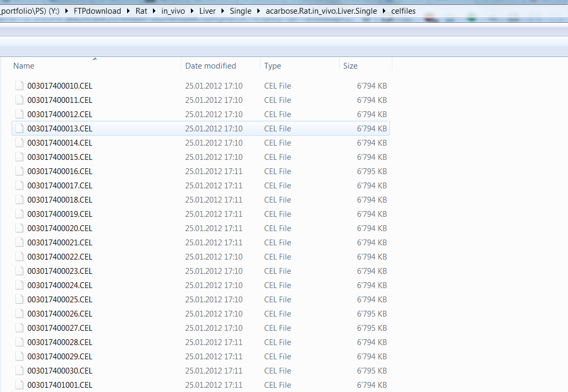Screen dimensions: 568x392
Task: Click the file icon of 003017400024.CEL
Action: (x=19, y=285)
